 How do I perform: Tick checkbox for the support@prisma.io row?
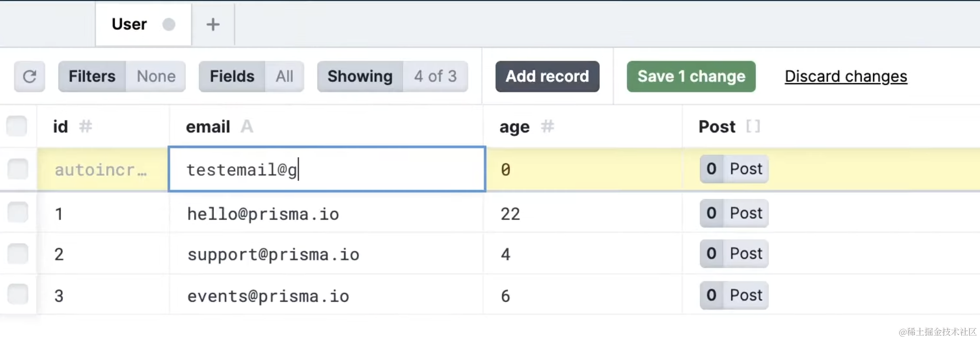pos(18,254)
